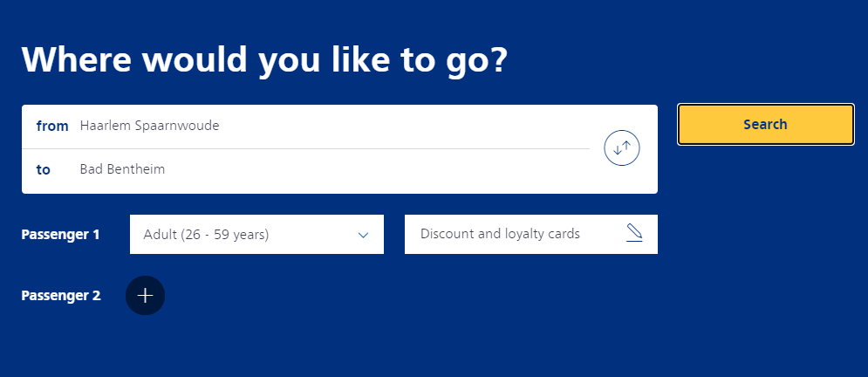Add Passenger 2 with the plus icon

click(145, 296)
